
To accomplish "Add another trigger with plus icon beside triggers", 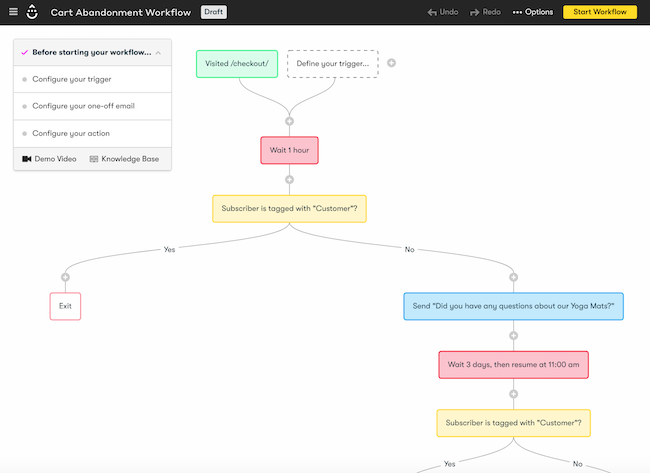I will pyautogui.click(x=391, y=63).
